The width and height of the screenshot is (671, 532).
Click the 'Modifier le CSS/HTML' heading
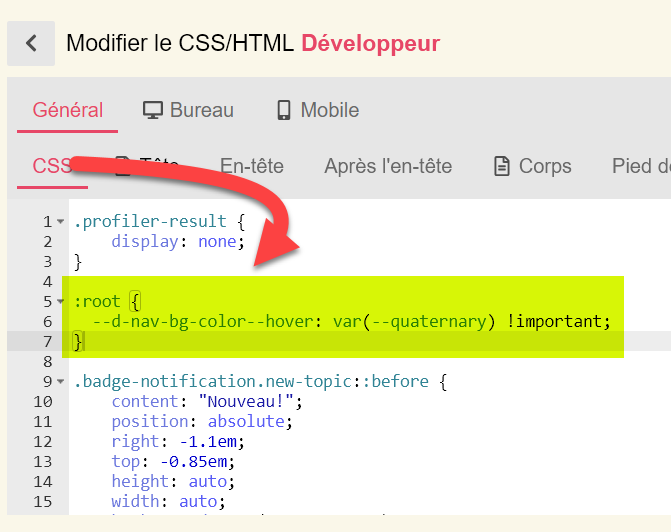(180, 43)
